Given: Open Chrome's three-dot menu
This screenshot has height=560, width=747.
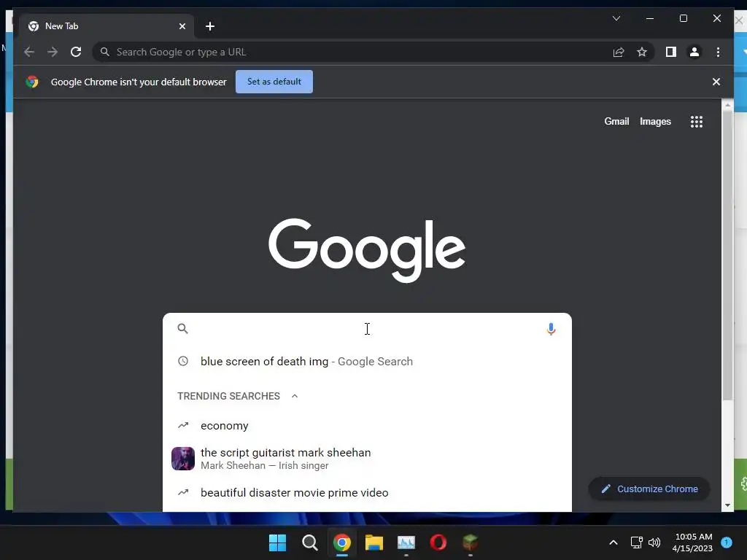Looking at the screenshot, I should tap(718, 52).
